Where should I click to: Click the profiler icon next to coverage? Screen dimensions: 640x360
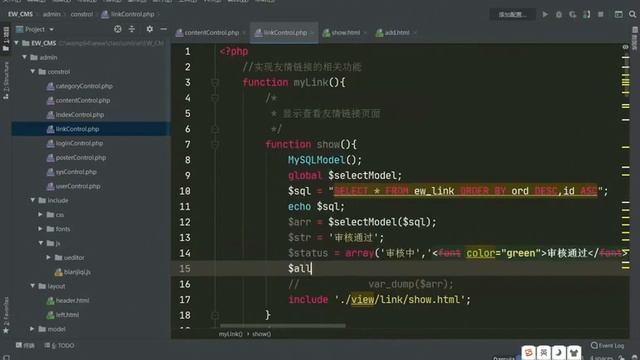(587, 14)
